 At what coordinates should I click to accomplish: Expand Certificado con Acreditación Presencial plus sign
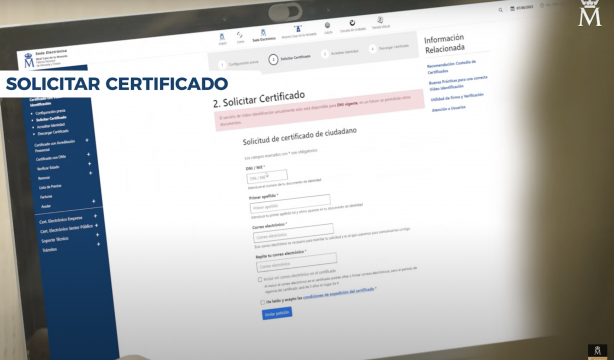(x=87, y=140)
